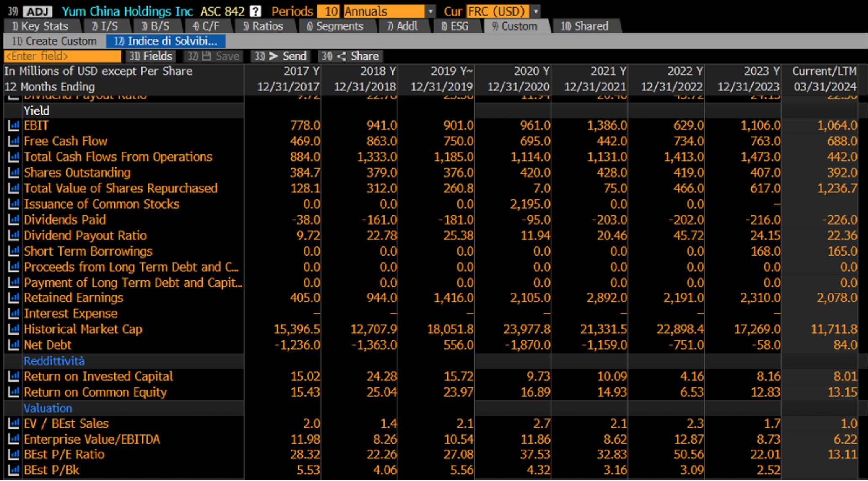Select the Indice di Solvibi... template
868x481 pixels.
pyautogui.click(x=166, y=41)
